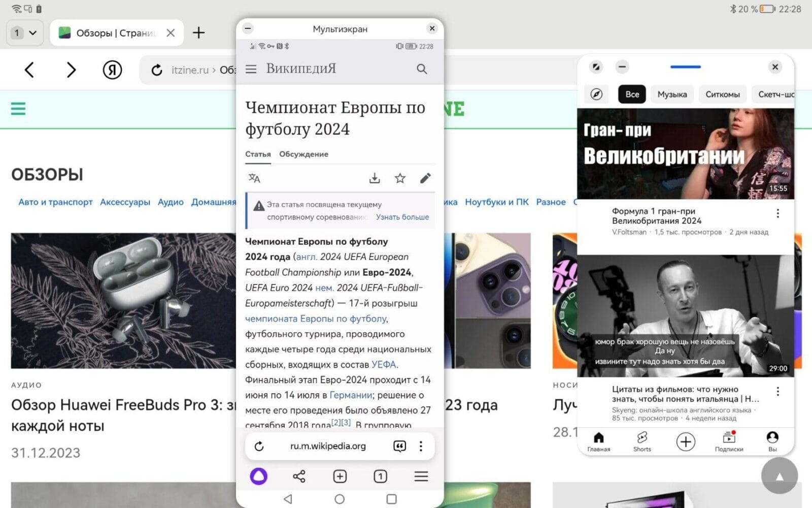Open the Авто и транспорт category
Image resolution: width=812 pixels, height=508 pixels.
pyautogui.click(x=55, y=202)
